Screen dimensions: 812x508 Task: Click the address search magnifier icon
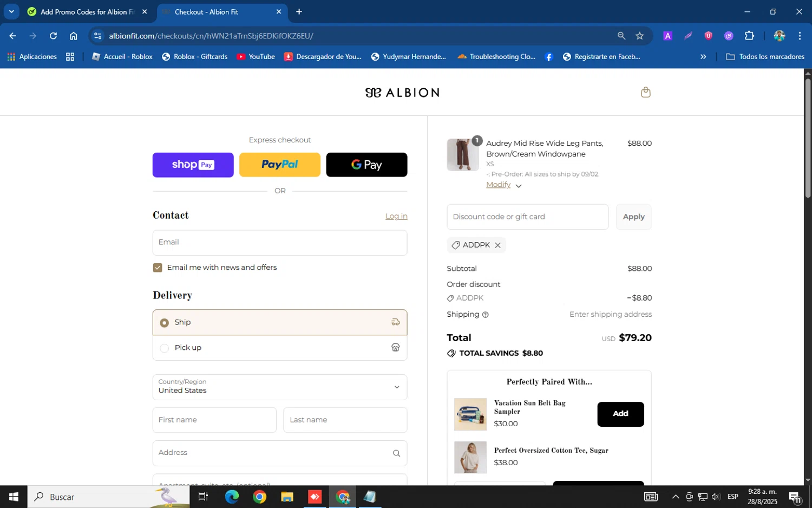pyautogui.click(x=396, y=453)
